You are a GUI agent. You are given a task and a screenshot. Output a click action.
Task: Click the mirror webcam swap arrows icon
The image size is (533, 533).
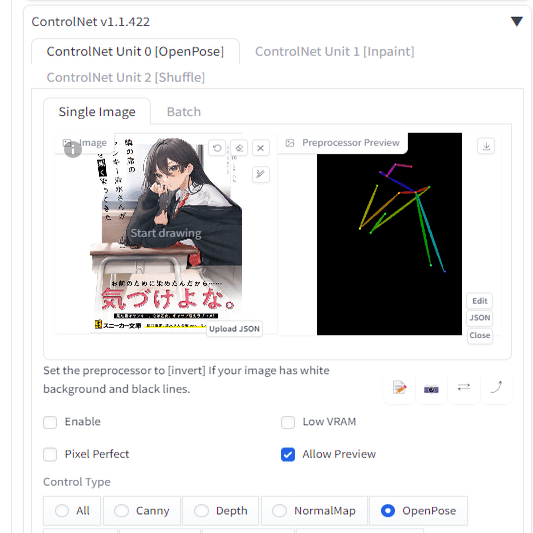coord(464,388)
